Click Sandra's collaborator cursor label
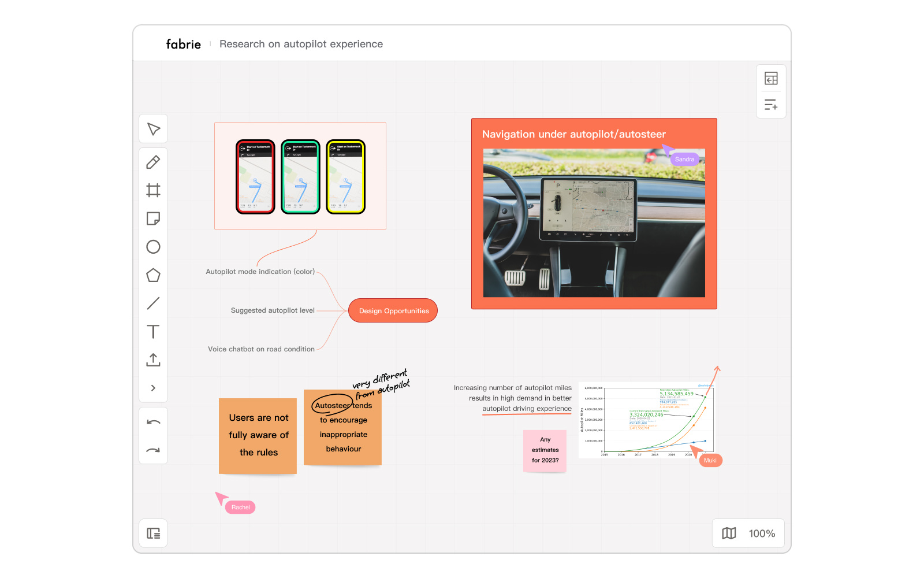The image size is (924, 578). coord(684,160)
